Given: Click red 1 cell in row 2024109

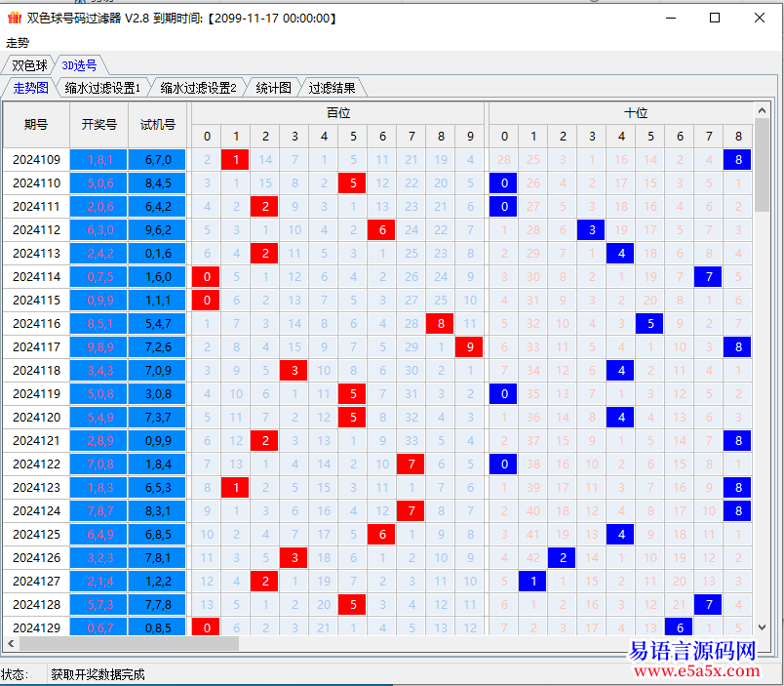Looking at the screenshot, I should pyautogui.click(x=235, y=160).
